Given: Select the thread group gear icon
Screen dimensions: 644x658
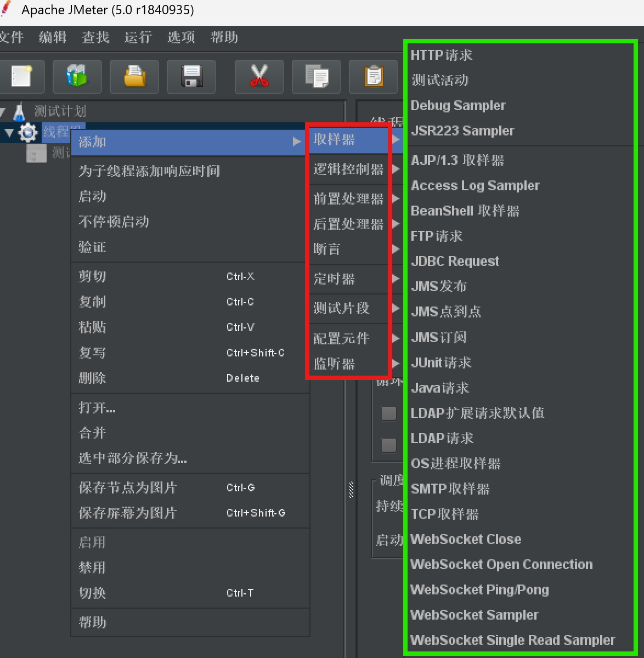Looking at the screenshot, I should click(x=29, y=133).
